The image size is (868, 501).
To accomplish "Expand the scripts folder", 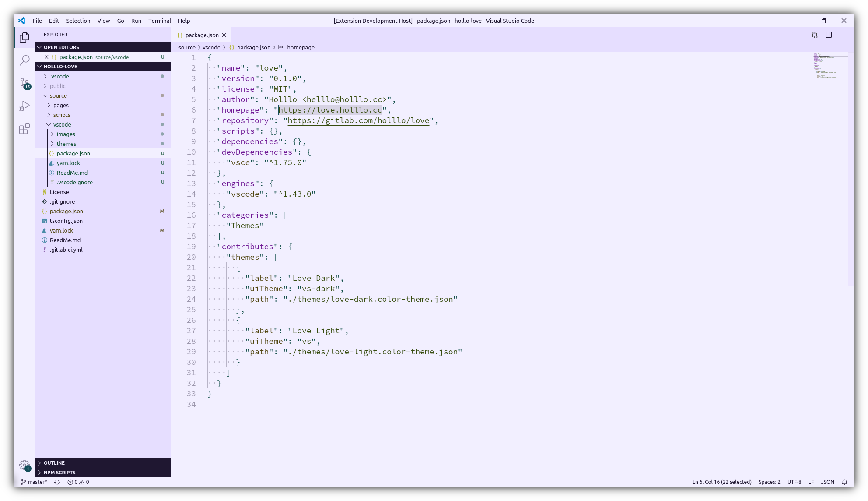I will tap(103, 115).
